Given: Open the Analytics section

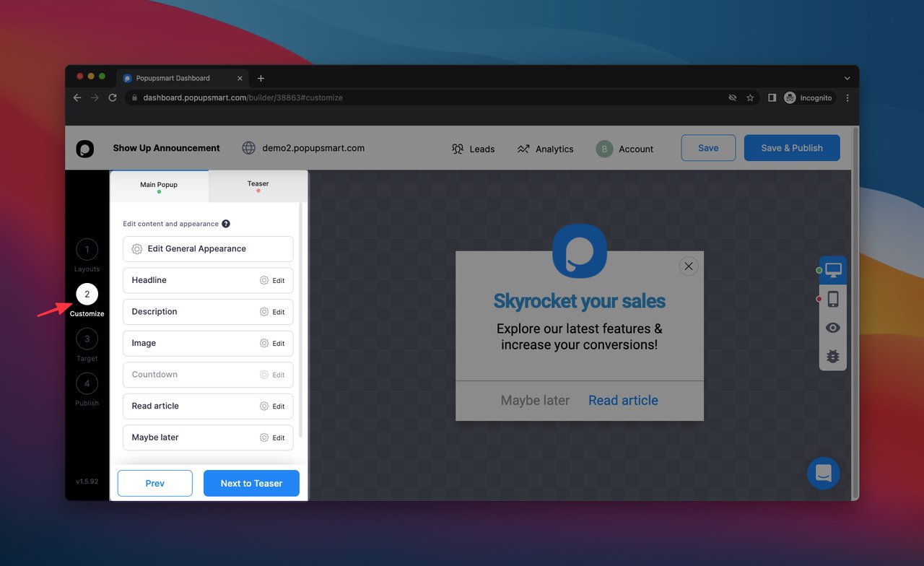Looking at the screenshot, I should [545, 149].
